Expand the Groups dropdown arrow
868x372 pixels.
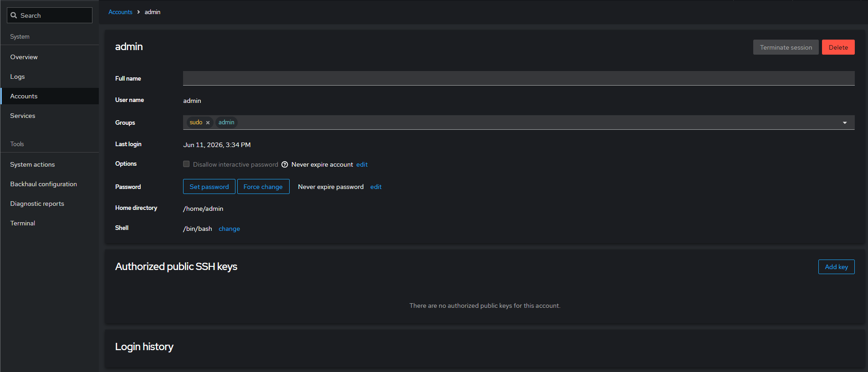click(845, 122)
